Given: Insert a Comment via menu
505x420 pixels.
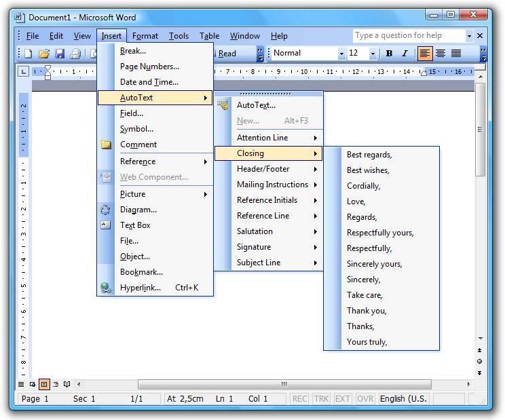Looking at the screenshot, I should pos(155,145).
